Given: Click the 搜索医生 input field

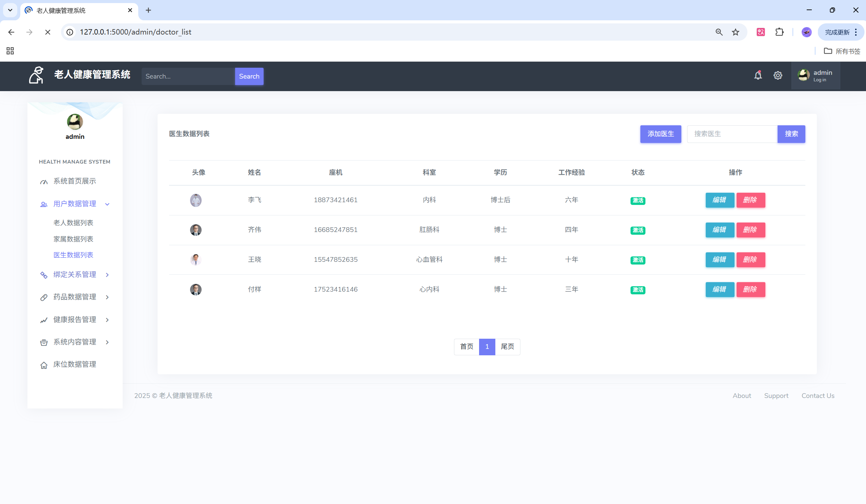Looking at the screenshot, I should click(732, 134).
